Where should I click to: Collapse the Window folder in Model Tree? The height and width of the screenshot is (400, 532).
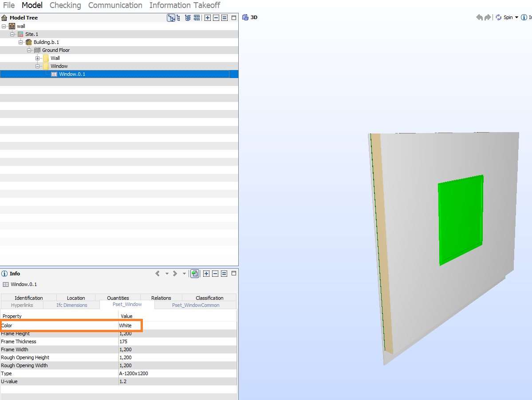38,66
